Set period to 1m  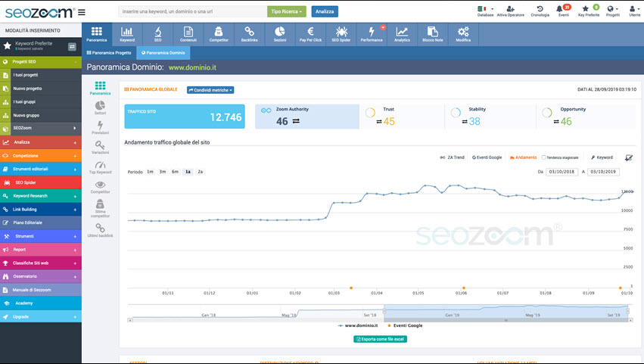151,172
